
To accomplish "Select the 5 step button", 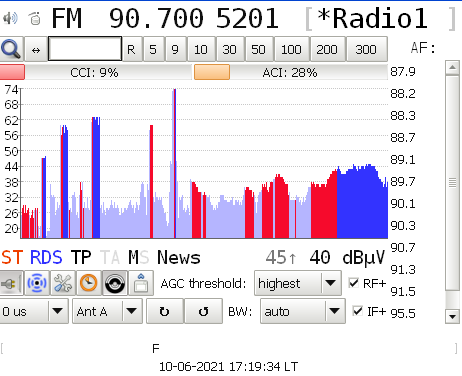I will click(x=153, y=49).
